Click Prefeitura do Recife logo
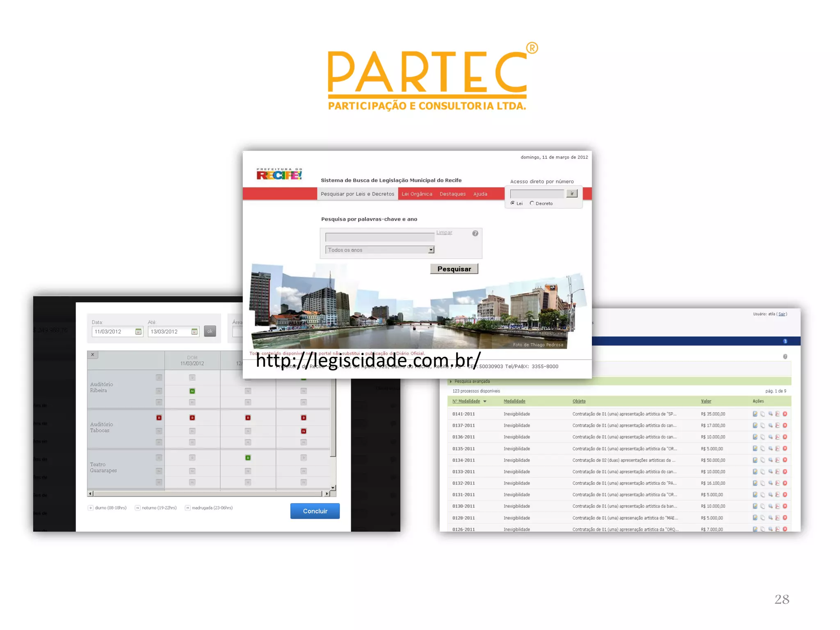This screenshot has width=840, height=630. (x=279, y=174)
